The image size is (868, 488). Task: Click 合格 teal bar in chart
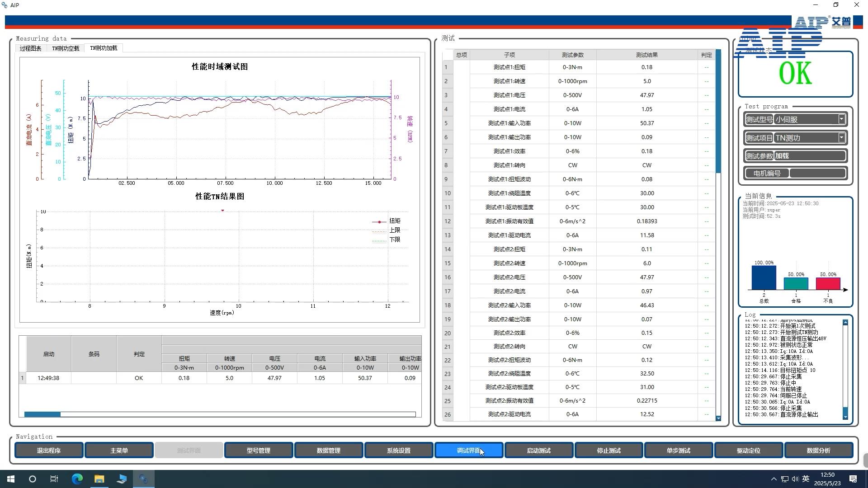pos(796,284)
